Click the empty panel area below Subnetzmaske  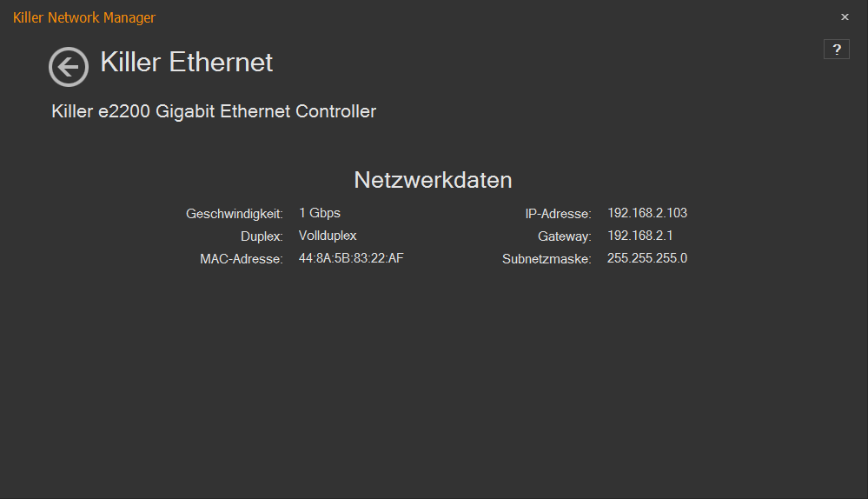coord(547,365)
